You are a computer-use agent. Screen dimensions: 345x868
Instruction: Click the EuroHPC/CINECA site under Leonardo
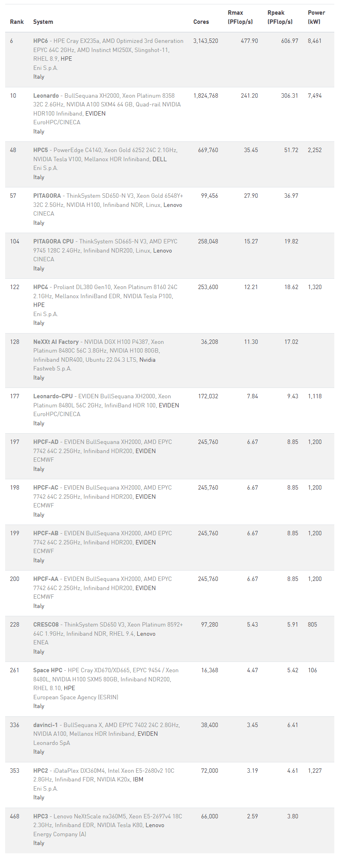(x=57, y=122)
